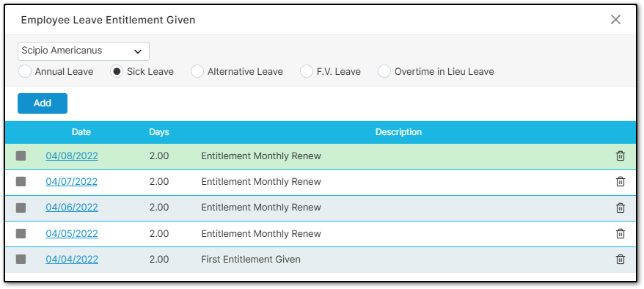This screenshot has height=289, width=644.
Task: Mark the 04/07/2022 row checkbox
Action: click(x=21, y=181)
